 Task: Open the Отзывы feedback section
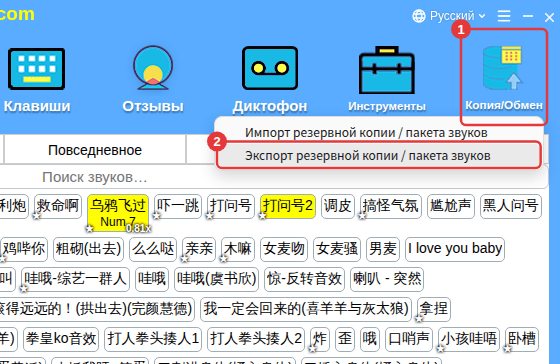(x=153, y=80)
